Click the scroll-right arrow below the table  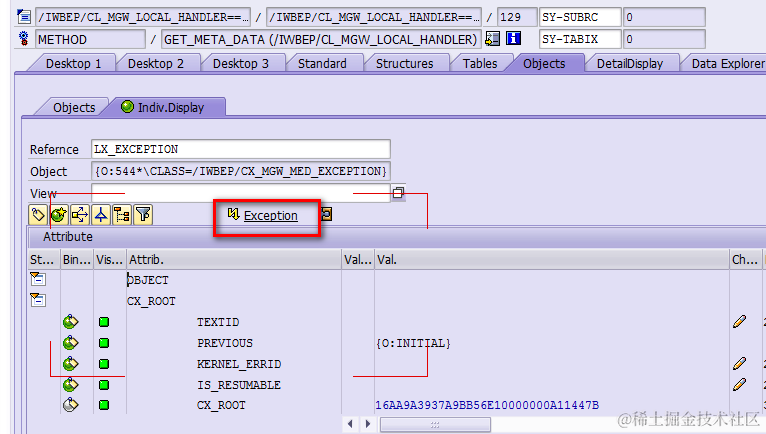pyautogui.click(x=368, y=424)
